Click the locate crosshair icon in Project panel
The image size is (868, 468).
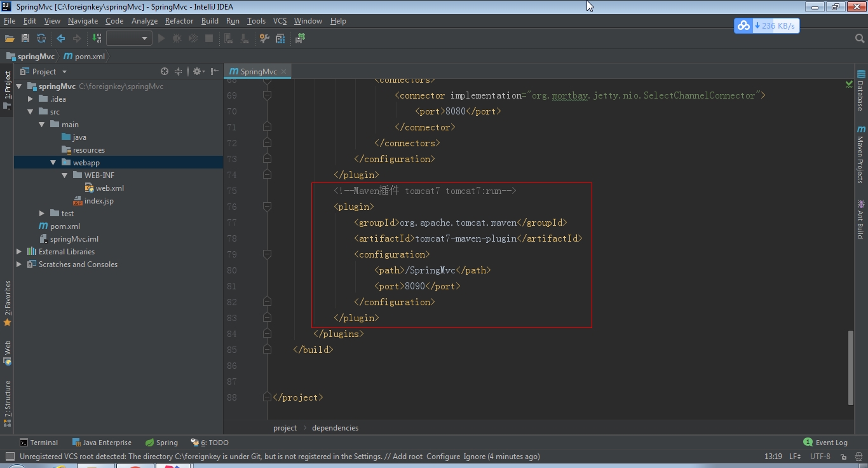(165, 71)
